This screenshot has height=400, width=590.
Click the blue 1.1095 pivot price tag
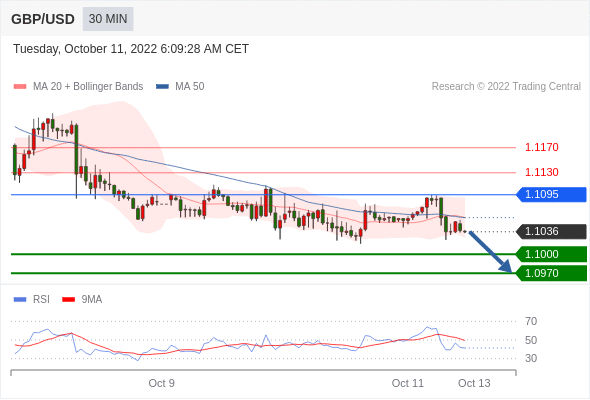551,195
